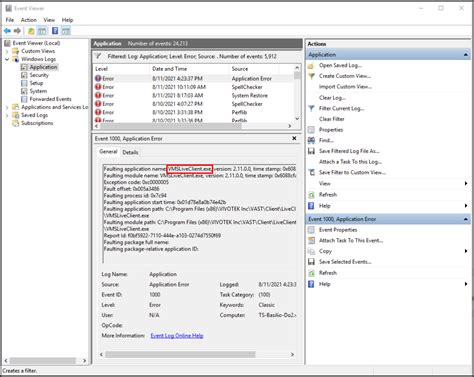This screenshot has width=474, height=377.
Task: Click the Find binoculars icon
Action: tap(311, 140)
